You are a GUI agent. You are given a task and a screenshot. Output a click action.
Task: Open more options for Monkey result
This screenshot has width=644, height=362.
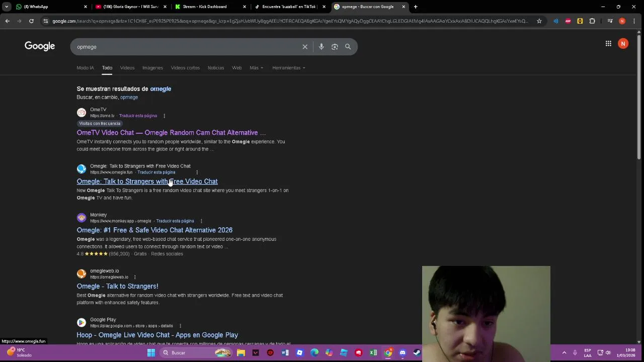(x=201, y=221)
